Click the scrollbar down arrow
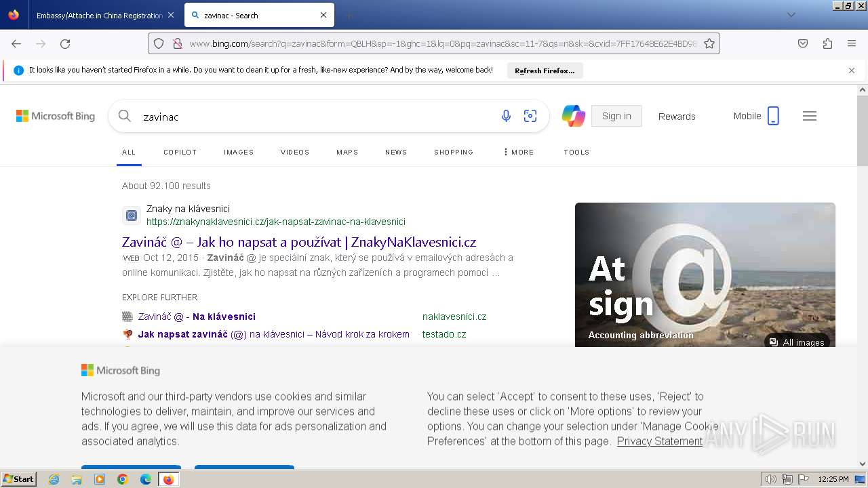The height and width of the screenshot is (488, 868). (863, 464)
